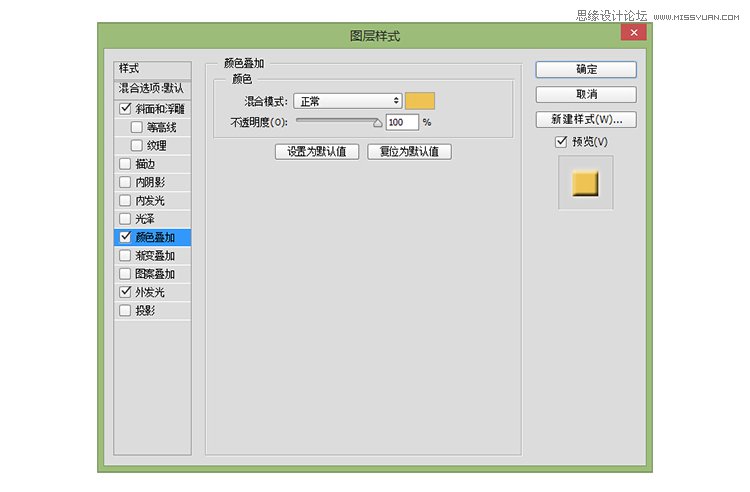Select the 样式 list header
The image size is (750, 492).
153,69
